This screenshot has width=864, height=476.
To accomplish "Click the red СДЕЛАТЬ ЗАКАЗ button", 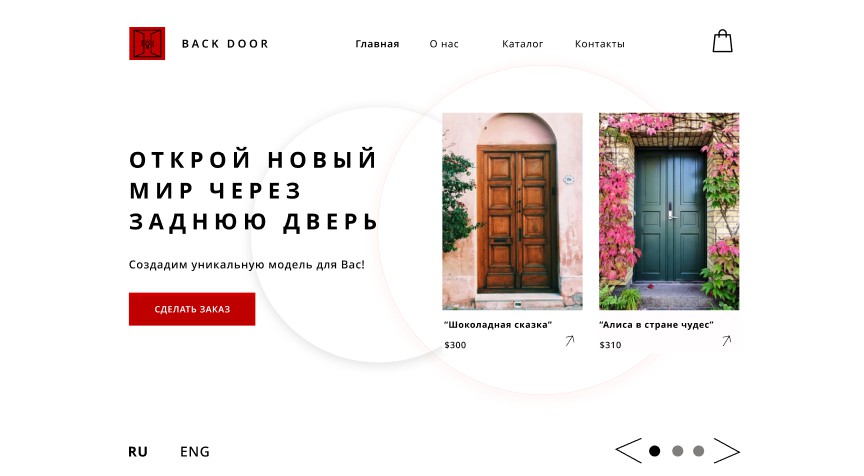I will pos(192,309).
